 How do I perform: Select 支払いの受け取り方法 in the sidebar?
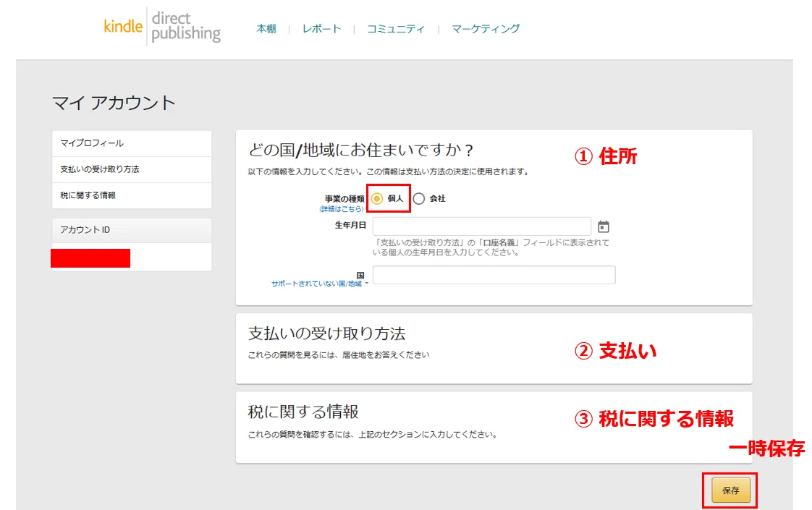click(x=132, y=169)
